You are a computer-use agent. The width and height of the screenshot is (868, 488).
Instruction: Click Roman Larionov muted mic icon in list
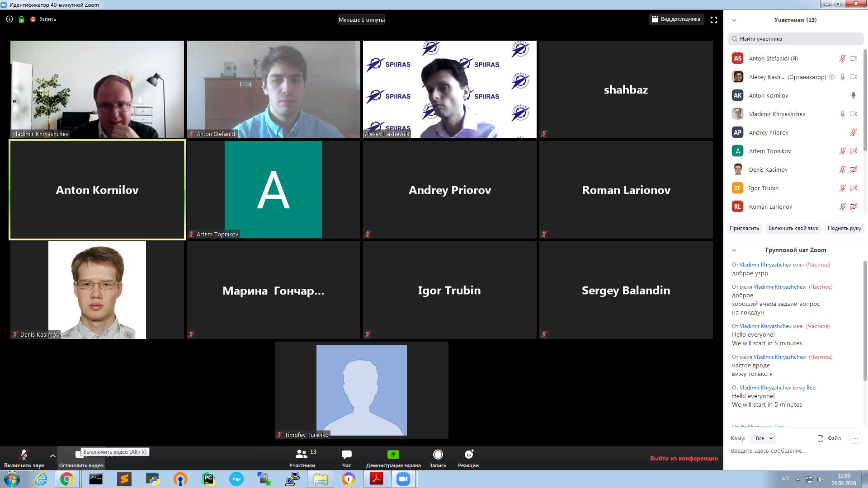[x=843, y=206]
